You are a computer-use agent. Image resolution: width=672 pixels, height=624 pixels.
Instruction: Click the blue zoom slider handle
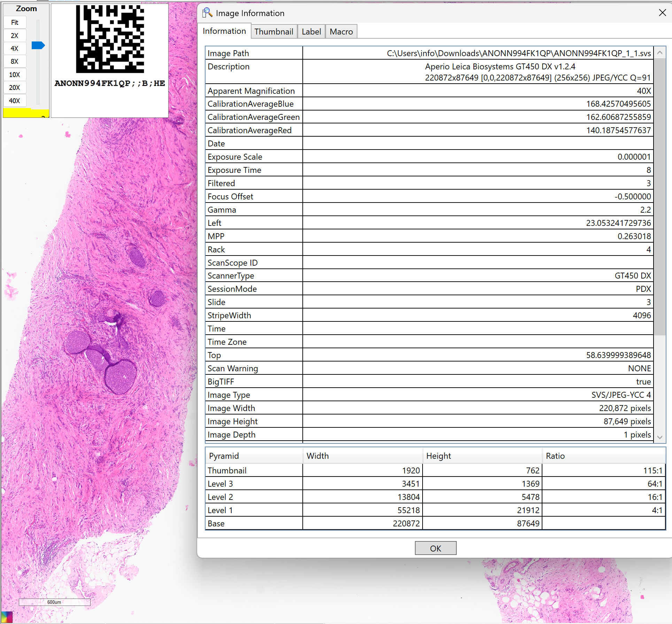(x=38, y=45)
